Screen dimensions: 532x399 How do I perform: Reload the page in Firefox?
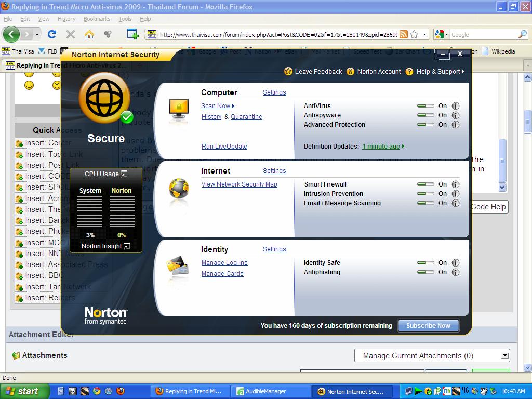coord(51,34)
